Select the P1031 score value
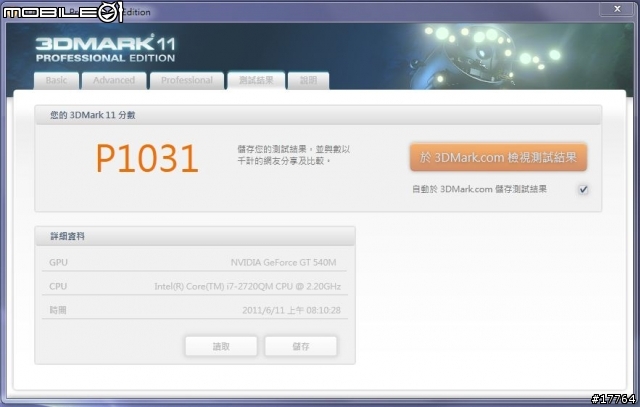Viewport: 640px width, 407px height. [x=147, y=158]
